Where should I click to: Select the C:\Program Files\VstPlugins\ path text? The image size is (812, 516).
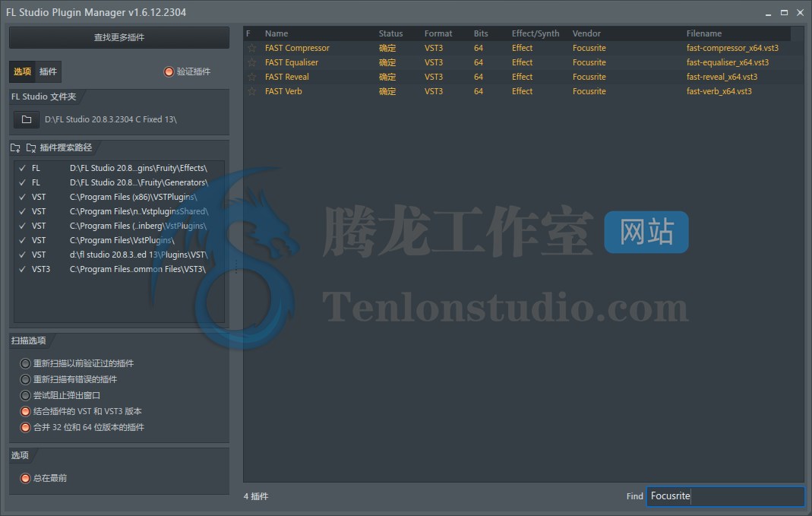pyautogui.click(x=122, y=241)
